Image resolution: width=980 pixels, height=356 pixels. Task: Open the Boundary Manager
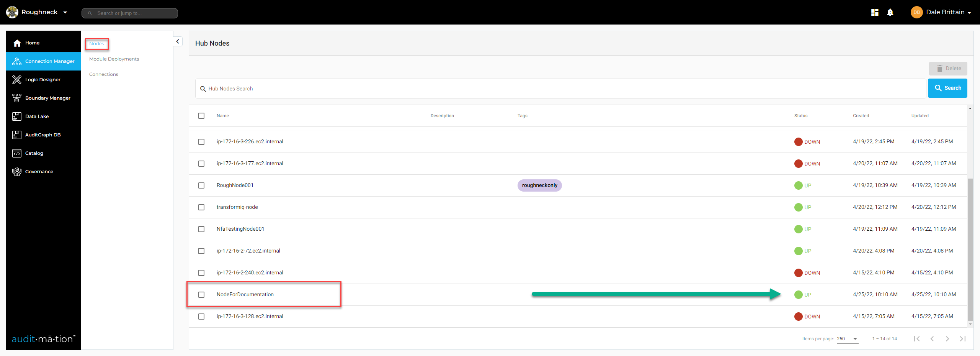[x=47, y=98]
